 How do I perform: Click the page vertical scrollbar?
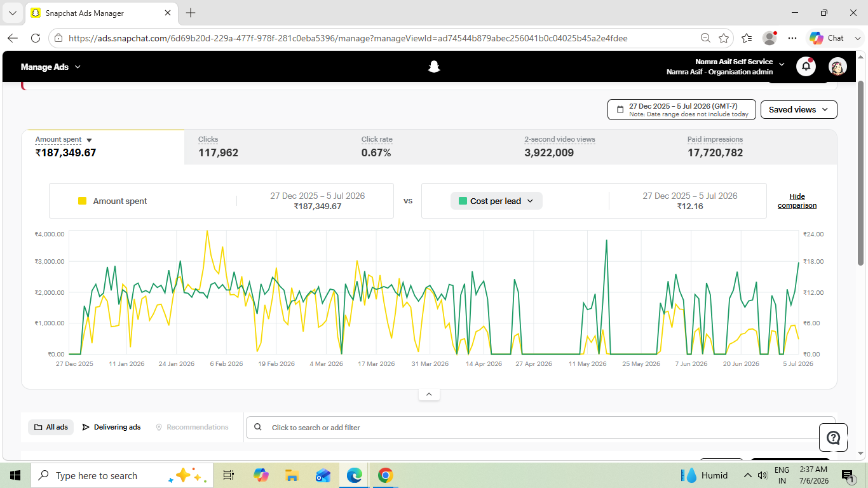tap(861, 172)
